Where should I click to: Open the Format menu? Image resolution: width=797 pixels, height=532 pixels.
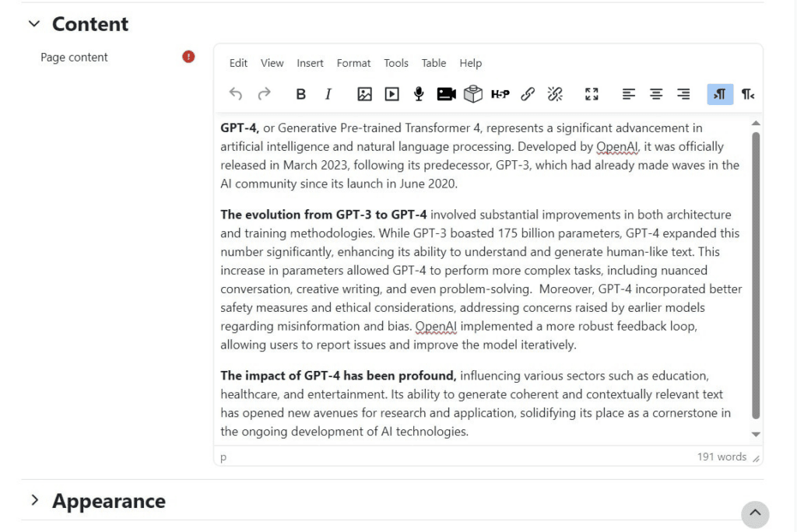[353, 63]
